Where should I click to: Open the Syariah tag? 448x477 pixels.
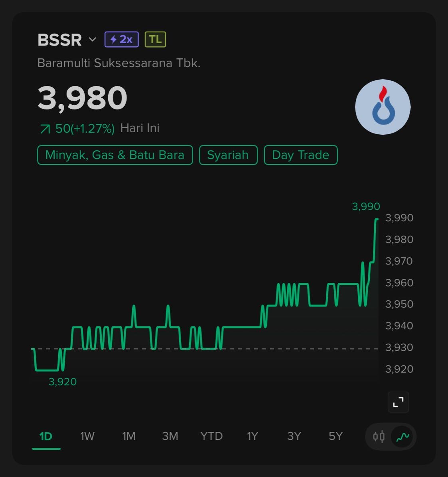coord(228,155)
